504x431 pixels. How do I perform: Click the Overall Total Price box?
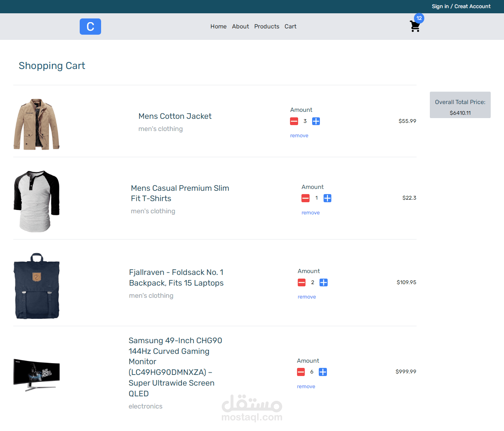460,105
